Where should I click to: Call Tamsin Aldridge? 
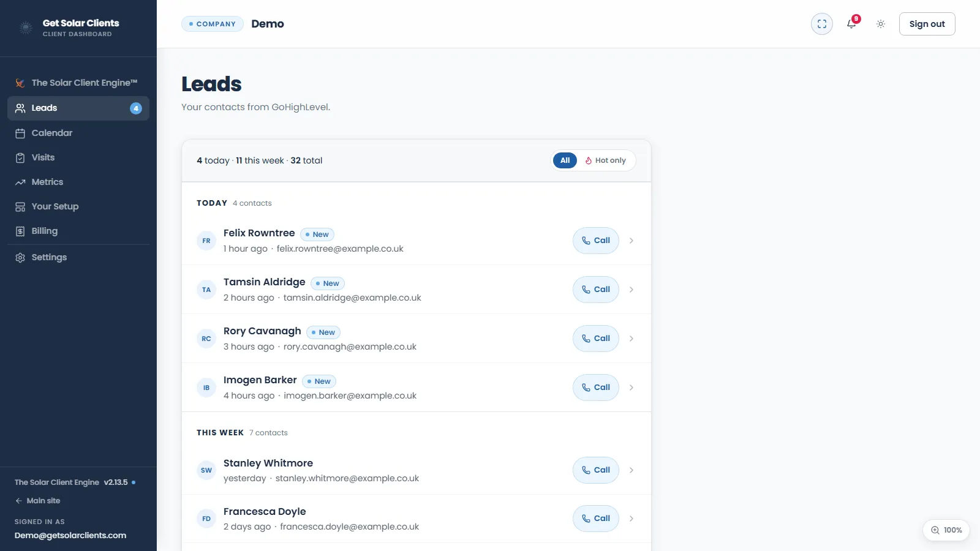click(x=595, y=290)
